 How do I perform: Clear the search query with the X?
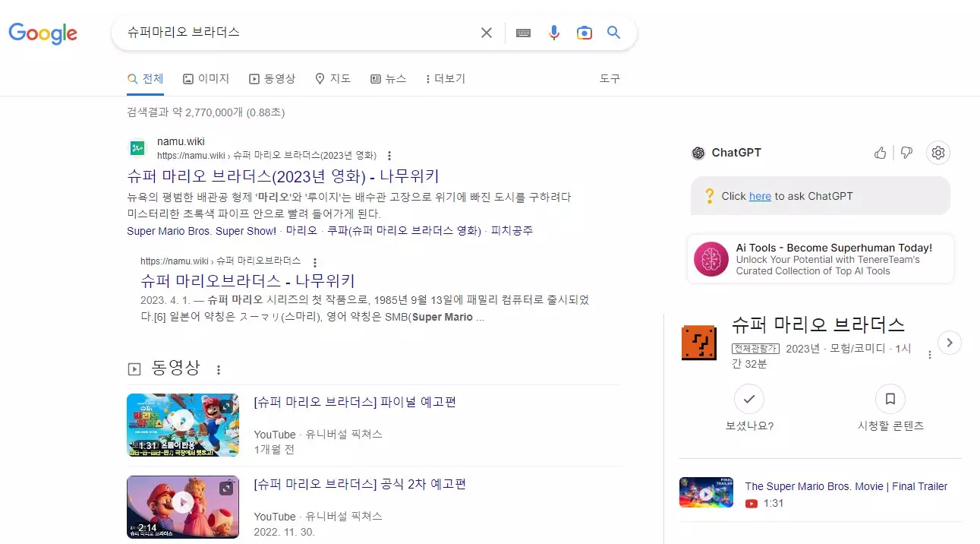pos(486,33)
